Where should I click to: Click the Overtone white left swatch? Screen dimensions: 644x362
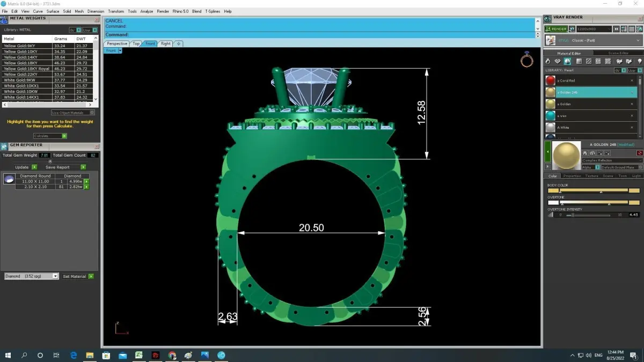pos(553,203)
